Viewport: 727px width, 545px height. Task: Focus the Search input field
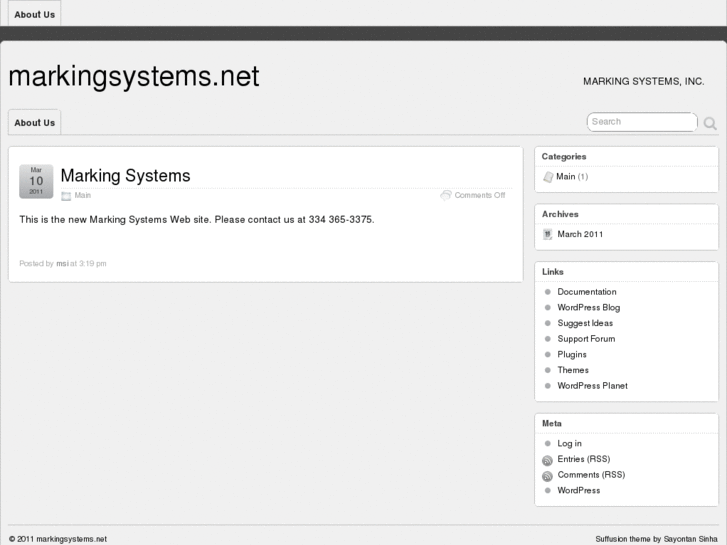[x=642, y=122]
